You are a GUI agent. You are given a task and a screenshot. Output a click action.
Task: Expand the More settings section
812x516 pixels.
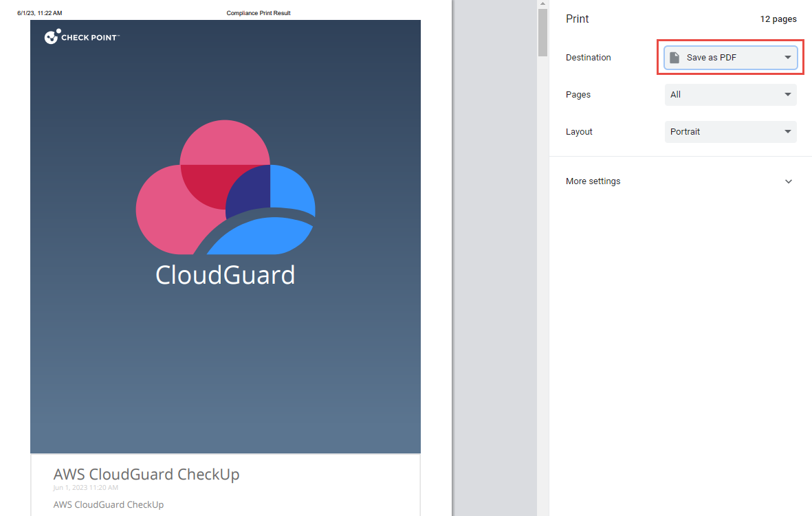[593, 181]
